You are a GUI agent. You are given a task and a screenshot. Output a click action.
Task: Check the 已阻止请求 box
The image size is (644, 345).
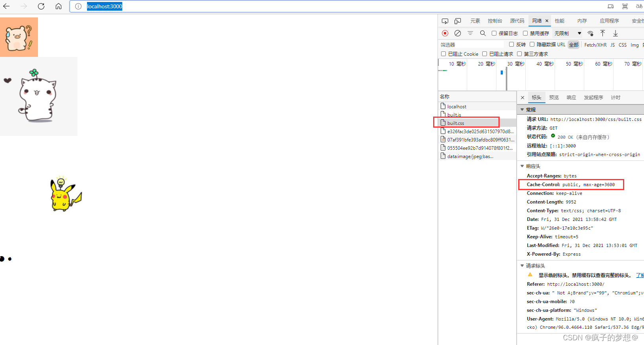485,54
